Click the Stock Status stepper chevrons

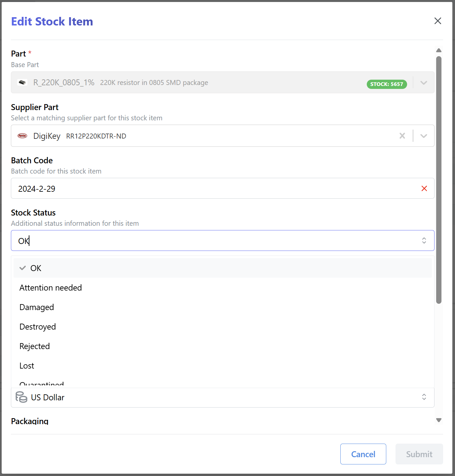[424, 240]
